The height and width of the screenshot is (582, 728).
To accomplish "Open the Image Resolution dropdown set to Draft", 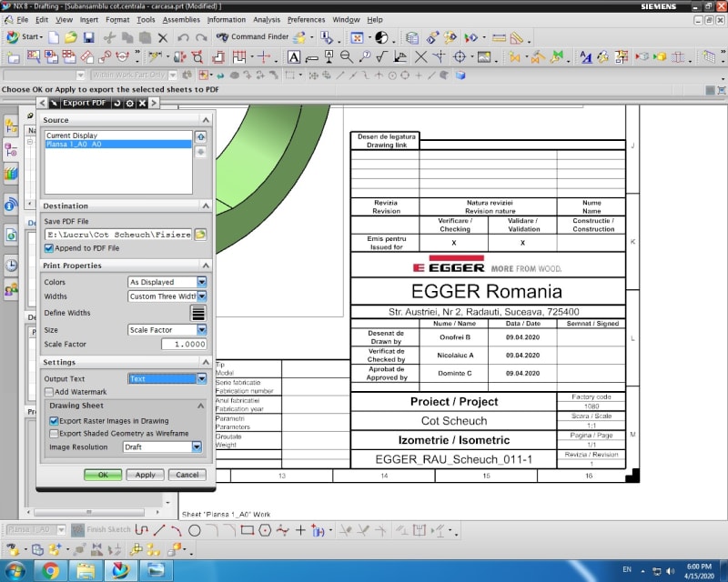I will coord(163,447).
